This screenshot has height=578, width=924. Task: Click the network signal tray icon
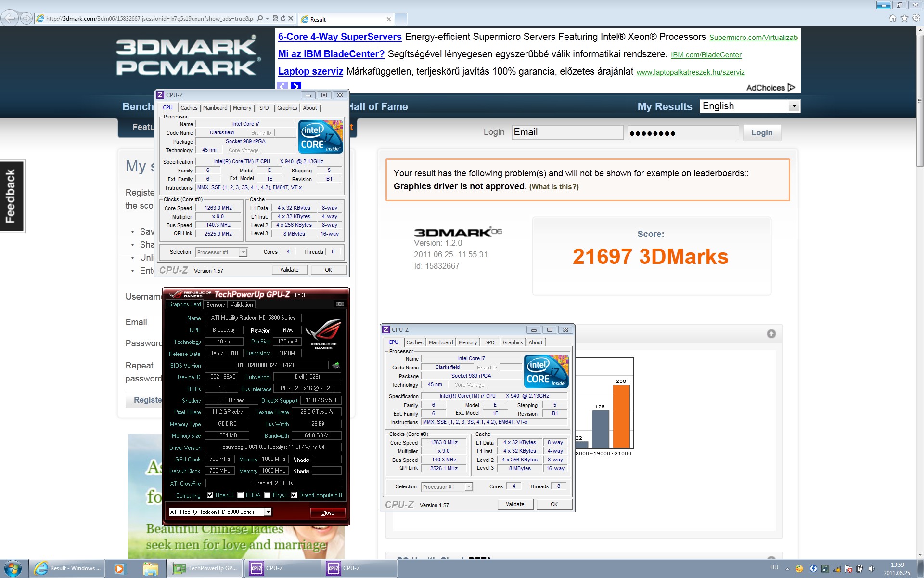click(837, 569)
